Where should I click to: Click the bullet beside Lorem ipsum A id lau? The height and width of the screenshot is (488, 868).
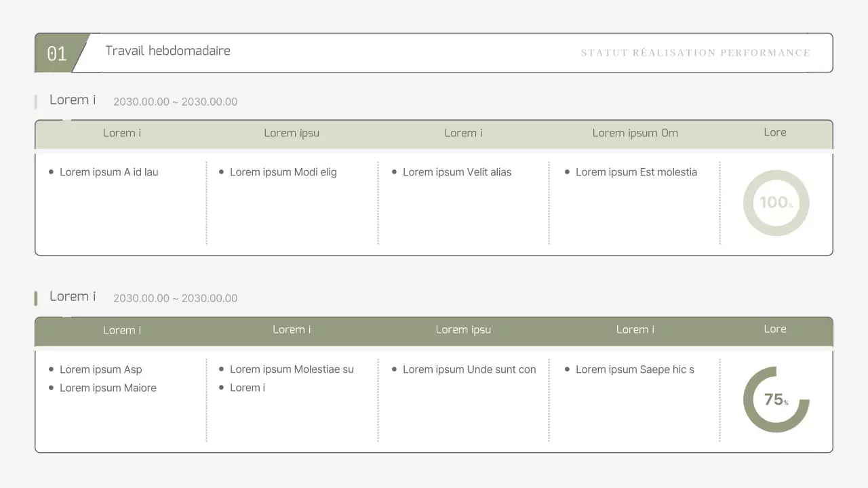tap(50, 171)
